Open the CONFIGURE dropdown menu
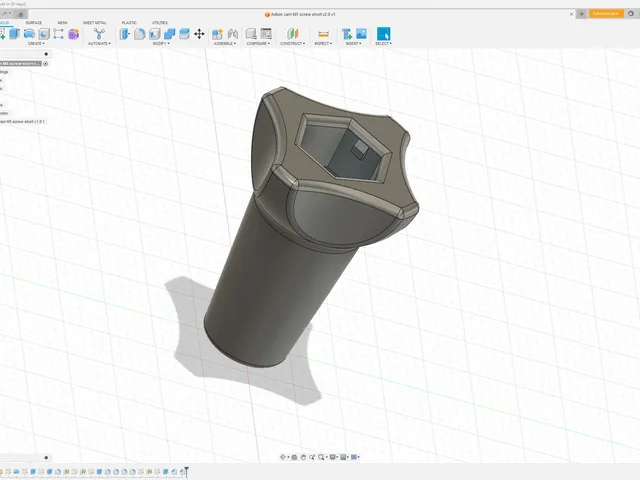This screenshot has width=640, height=480. point(258,43)
